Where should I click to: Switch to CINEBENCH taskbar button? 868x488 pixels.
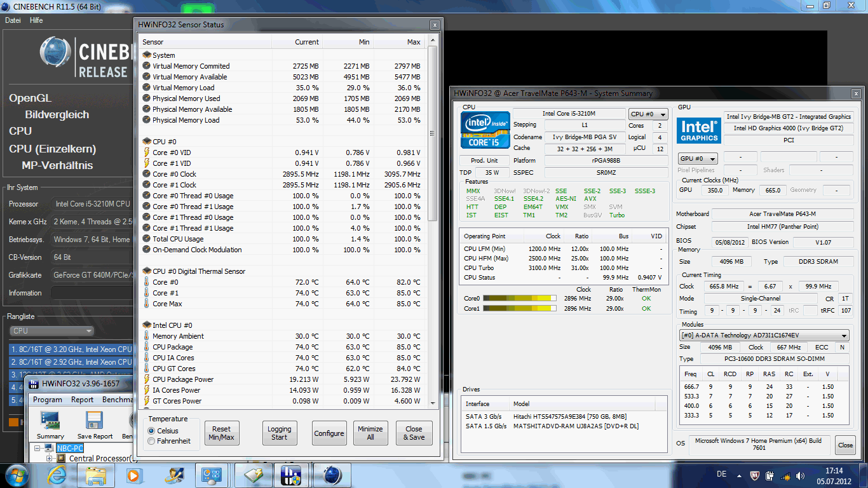[332, 475]
